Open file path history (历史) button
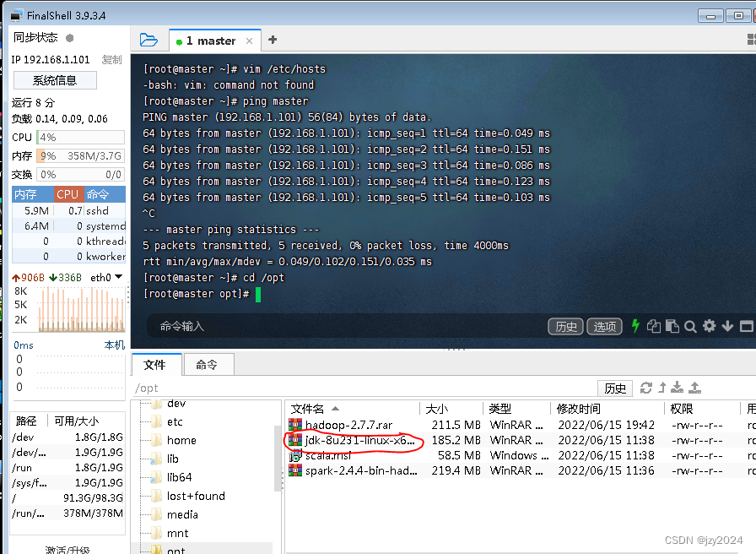756x554 pixels. [615, 388]
